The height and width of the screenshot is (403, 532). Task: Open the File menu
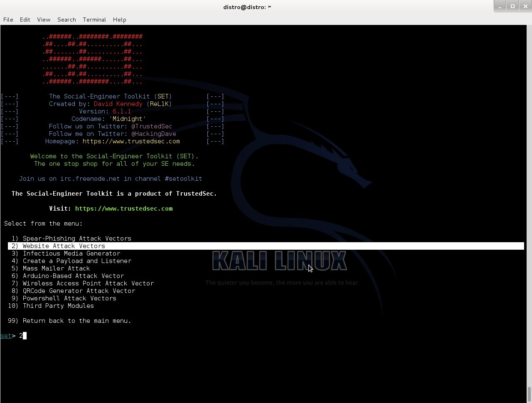tap(8, 20)
